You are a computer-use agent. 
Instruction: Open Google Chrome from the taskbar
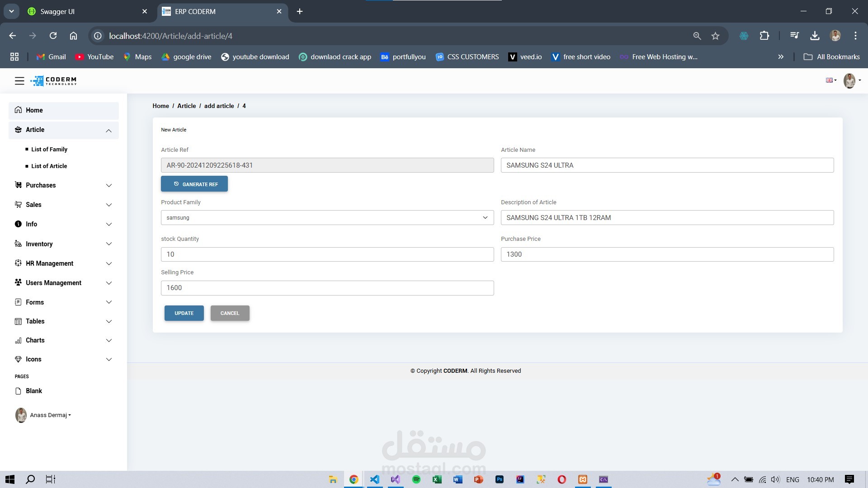pyautogui.click(x=354, y=479)
